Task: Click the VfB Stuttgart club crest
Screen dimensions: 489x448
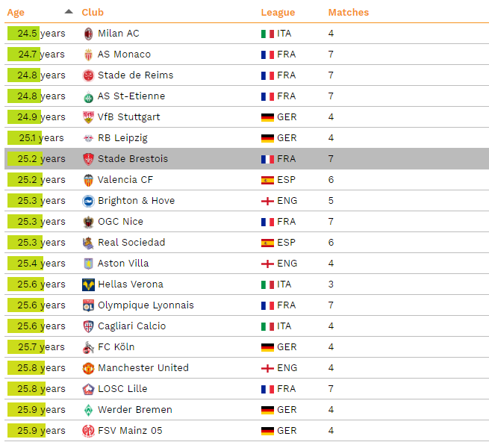Action: (x=88, y=117)
